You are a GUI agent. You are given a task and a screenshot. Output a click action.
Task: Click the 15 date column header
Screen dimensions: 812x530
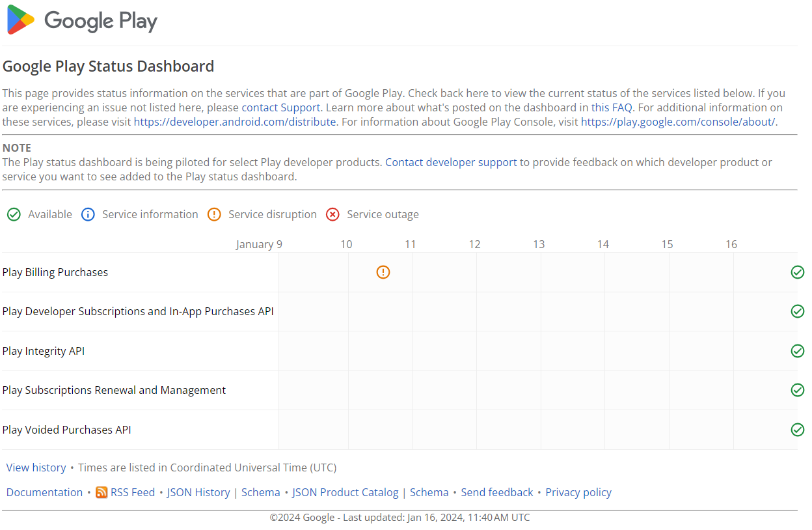(x=667, y=244)
